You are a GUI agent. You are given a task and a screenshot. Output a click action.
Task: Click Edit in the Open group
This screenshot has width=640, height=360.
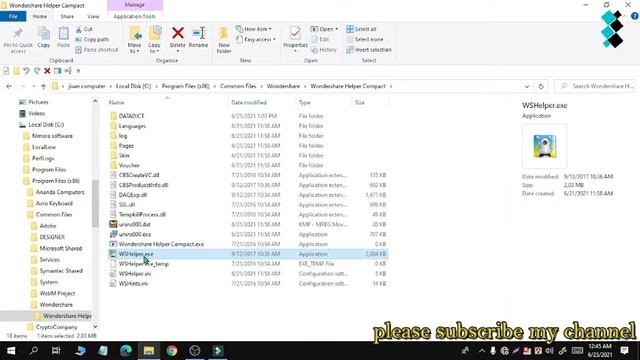[x=320, y=40]
